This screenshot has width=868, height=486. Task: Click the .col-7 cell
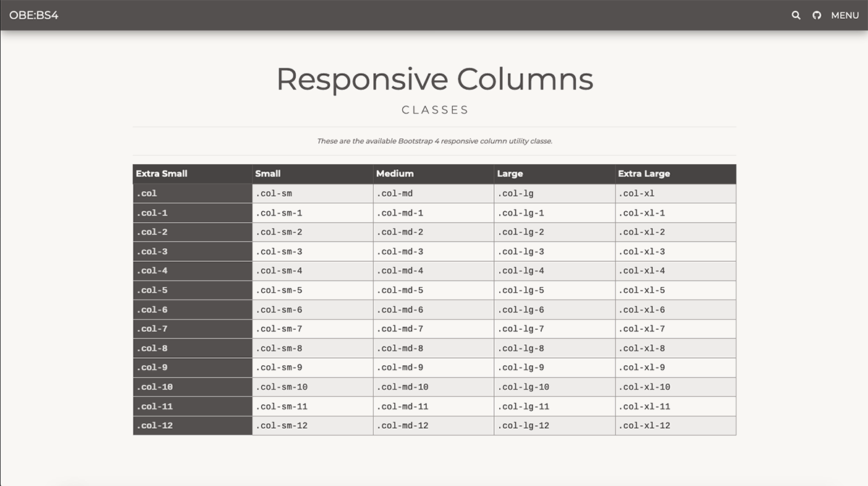point(192,329)
